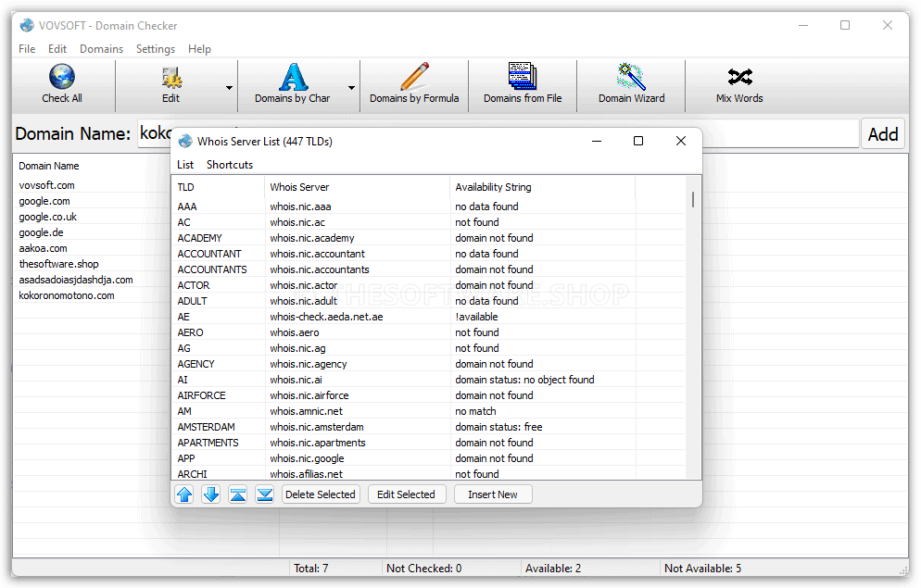Viewport: 921px width, 588px height.
Task: Click the Whois Server List window icon
Action: 185,141
